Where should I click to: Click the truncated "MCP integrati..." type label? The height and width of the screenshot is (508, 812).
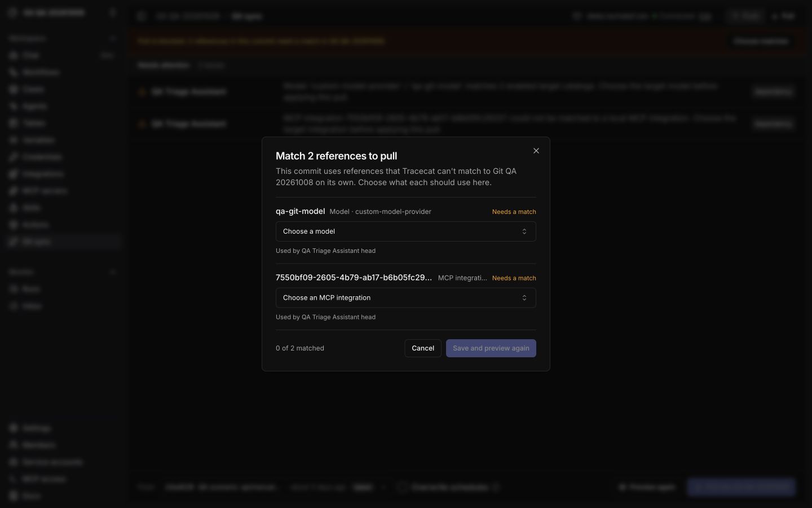(x=462, y=278)
